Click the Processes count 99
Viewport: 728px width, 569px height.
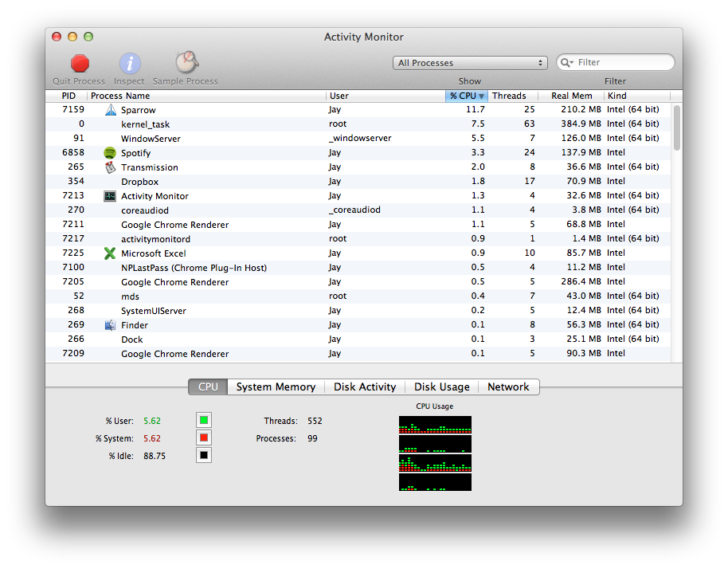(x=312, y=438)
